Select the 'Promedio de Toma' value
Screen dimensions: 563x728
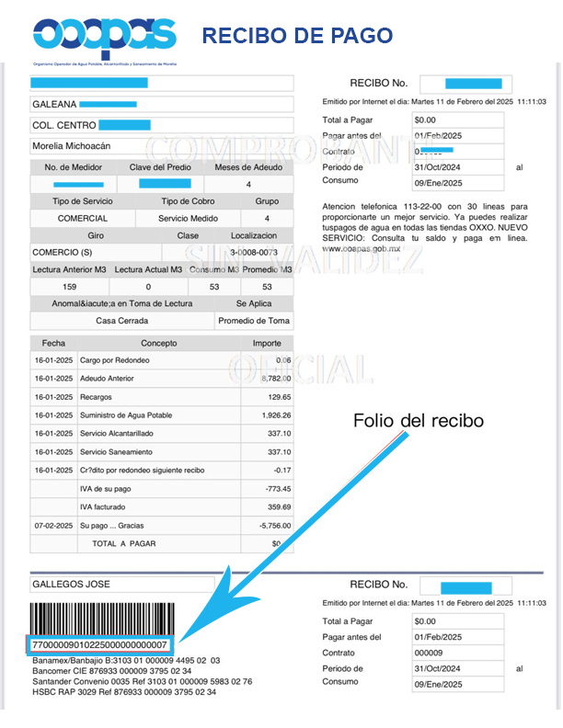click(254, 321)
